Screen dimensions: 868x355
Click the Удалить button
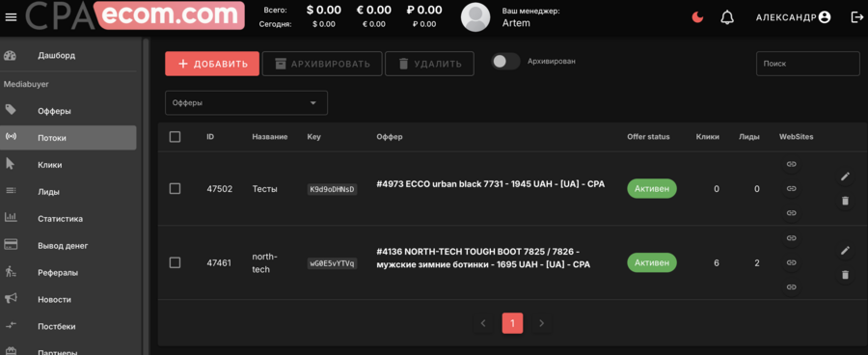pyautogui.click(x=429, y=64)
